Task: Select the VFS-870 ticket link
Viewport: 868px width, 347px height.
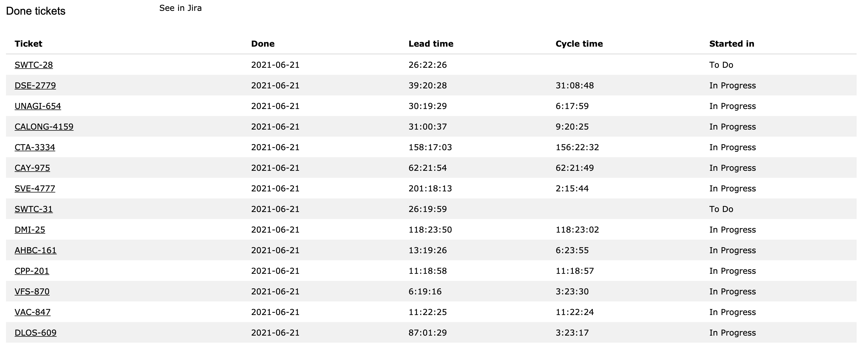Action: tap(32, 291)
